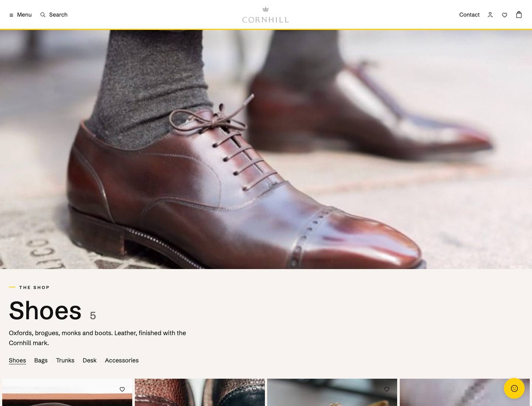
Task: View wishlist from header heart icon
Action: tap(505, 15)
